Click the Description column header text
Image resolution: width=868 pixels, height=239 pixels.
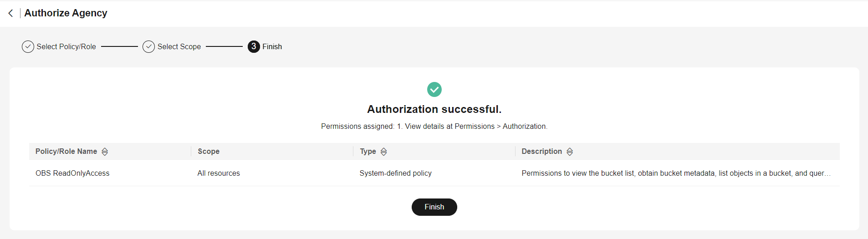click(541, 151)
